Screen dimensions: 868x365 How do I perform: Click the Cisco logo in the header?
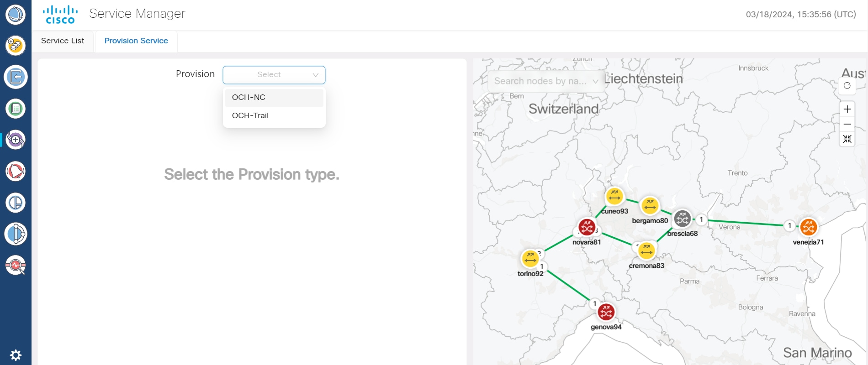[60, 15]
